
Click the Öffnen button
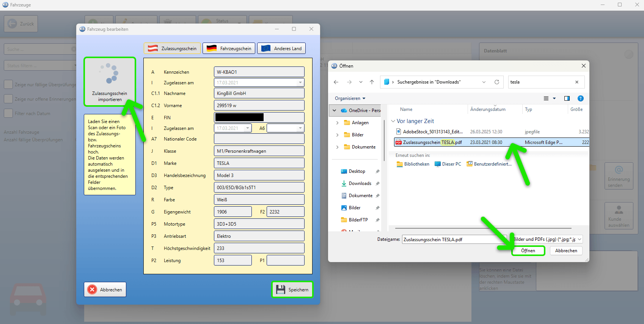point(528,251)
